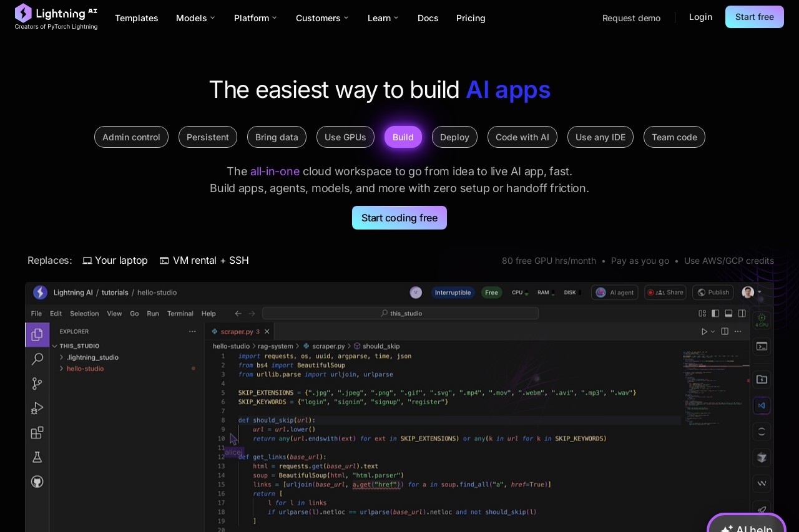Click the Start free button
This screenshot has width=799, height=532.
[755, 17]
